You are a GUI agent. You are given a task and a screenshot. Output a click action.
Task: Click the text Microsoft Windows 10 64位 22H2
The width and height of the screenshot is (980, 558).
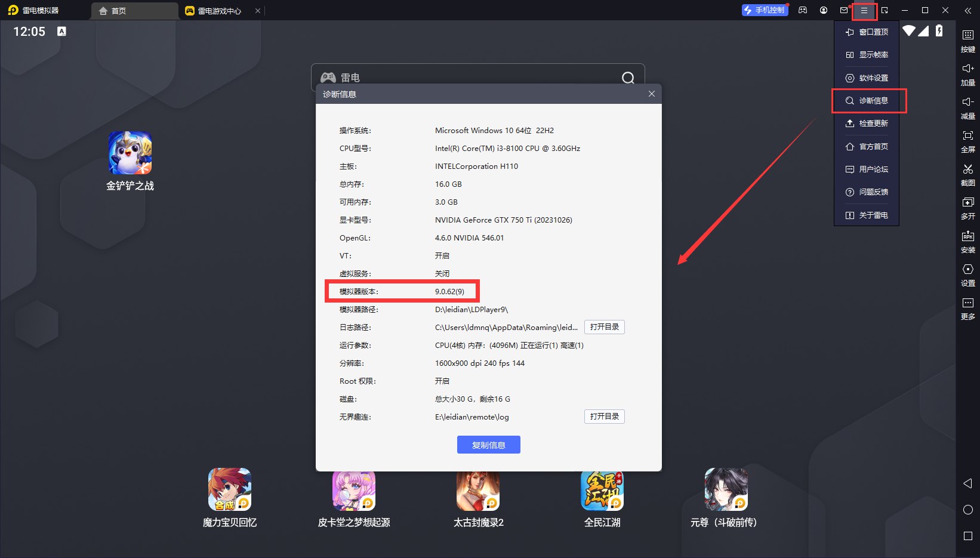(494, 131)
